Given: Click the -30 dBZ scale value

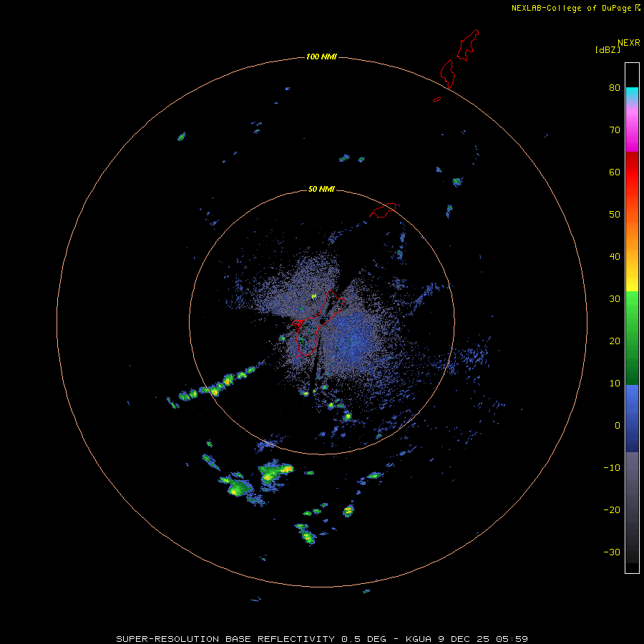Looking at the screenshot, I should pos(612,553).
